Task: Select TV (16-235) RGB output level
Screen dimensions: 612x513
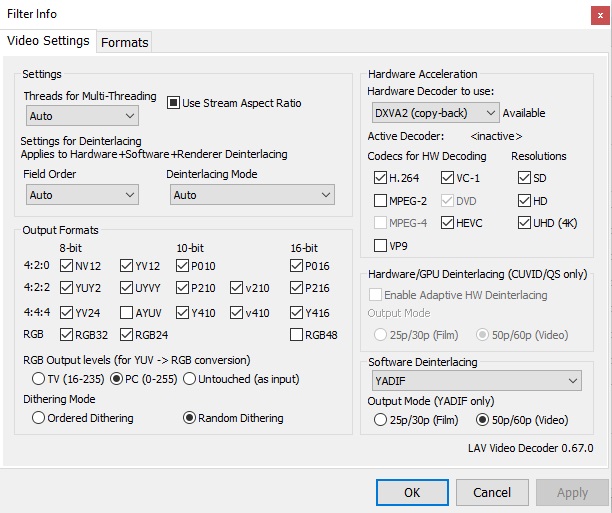Action: pyautogui.click(x=39, y=379)
